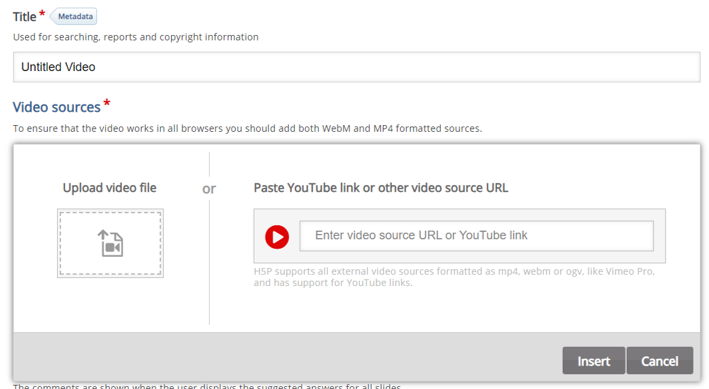Click the Insert button
This screenshot has height=389, width=709.
tap(594, 361)
